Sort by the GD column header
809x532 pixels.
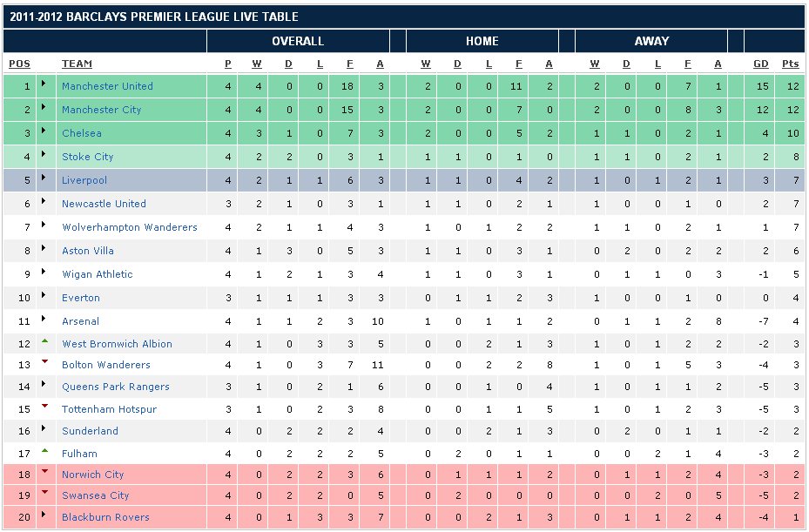(x=760, y=64)
